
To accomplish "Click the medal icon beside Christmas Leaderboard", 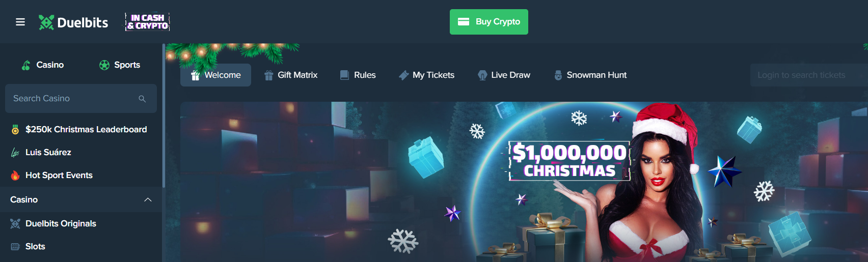I will click(15, 130).
